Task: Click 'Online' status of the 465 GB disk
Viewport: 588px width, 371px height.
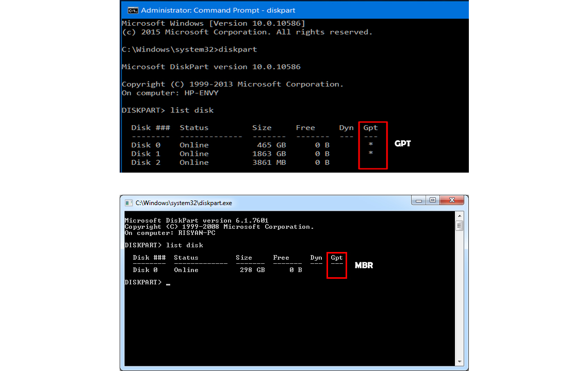Action: coord(194,145)
